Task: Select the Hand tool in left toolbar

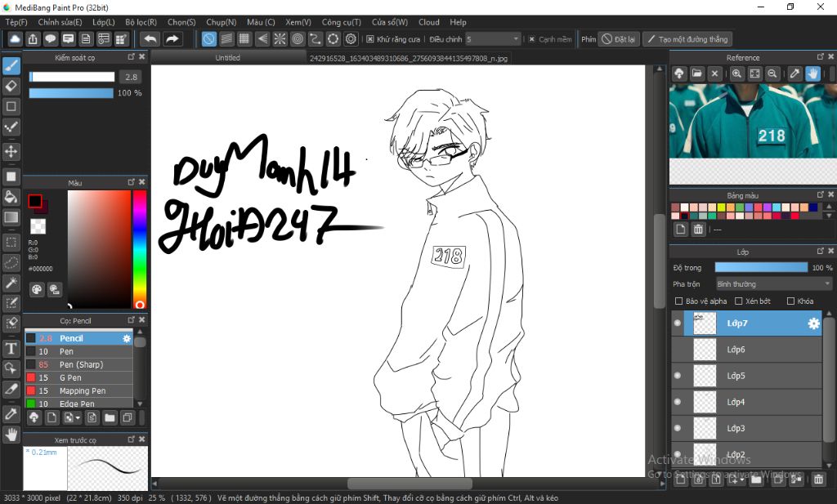Action: 11,435
